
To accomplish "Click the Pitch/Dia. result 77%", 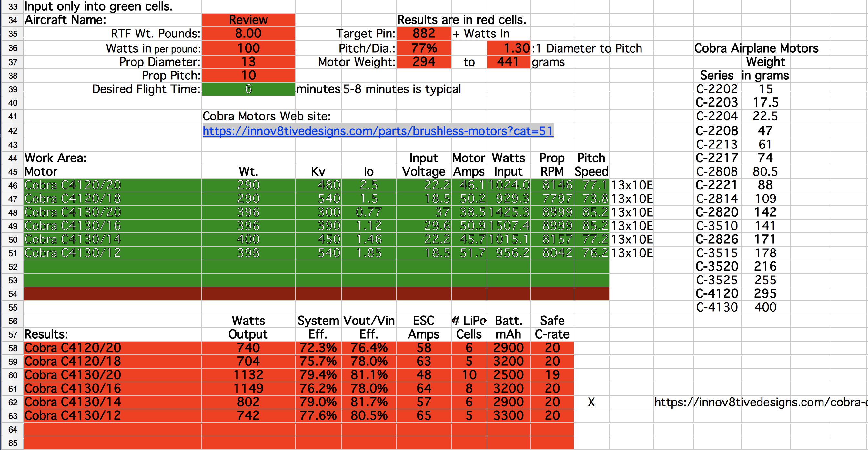I will pos(424,48).
